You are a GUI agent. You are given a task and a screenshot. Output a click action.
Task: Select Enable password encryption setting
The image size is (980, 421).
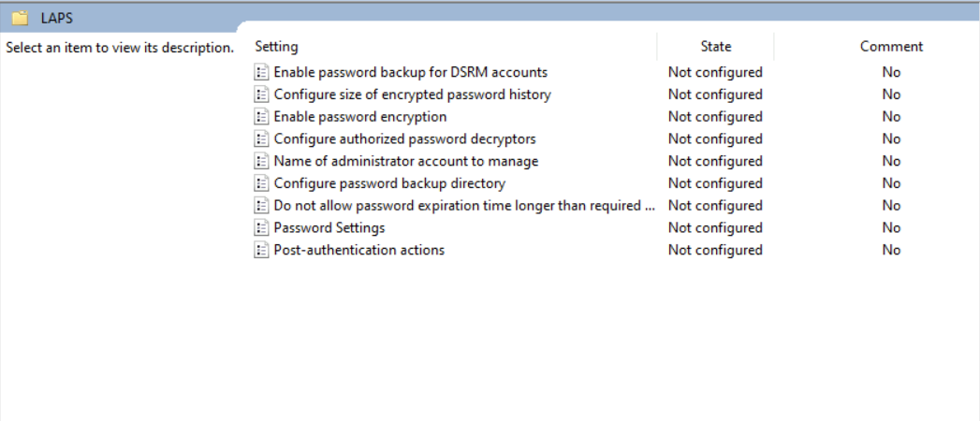point(360,117)
